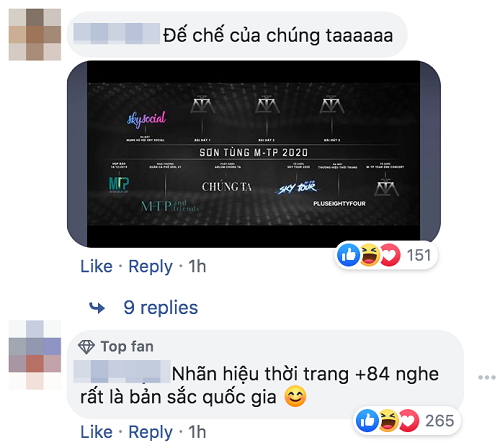This screenshot has width=500, height=448.
Task: Like the 'Nhãn hiệu thời trang +84' comment
Action: click(x=96, y=432)
